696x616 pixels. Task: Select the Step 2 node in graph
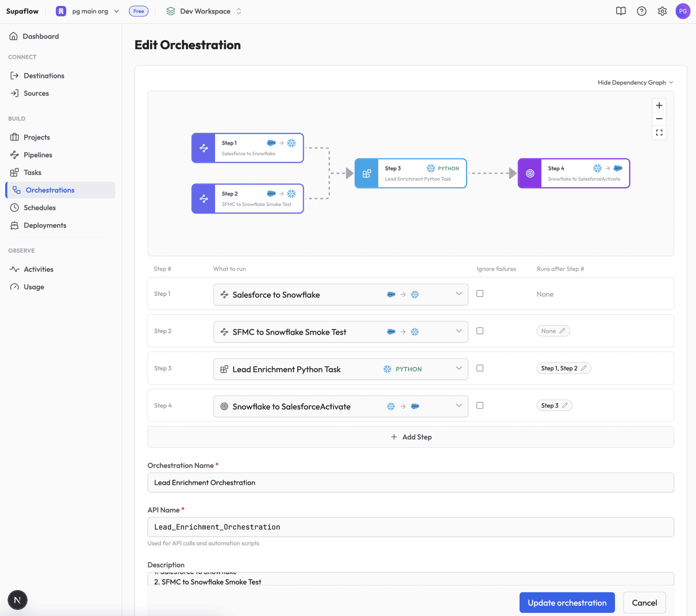pyautogui.click(x=247, y=199)
